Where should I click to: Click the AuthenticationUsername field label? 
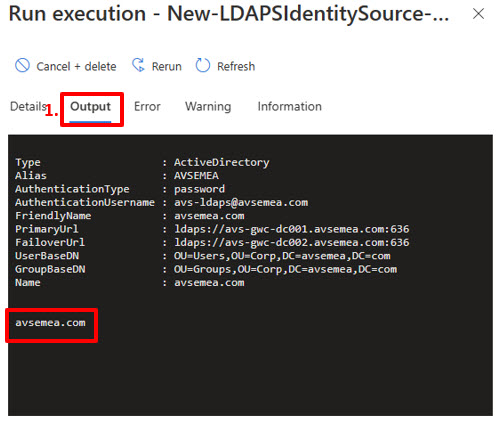pos(85,202)
